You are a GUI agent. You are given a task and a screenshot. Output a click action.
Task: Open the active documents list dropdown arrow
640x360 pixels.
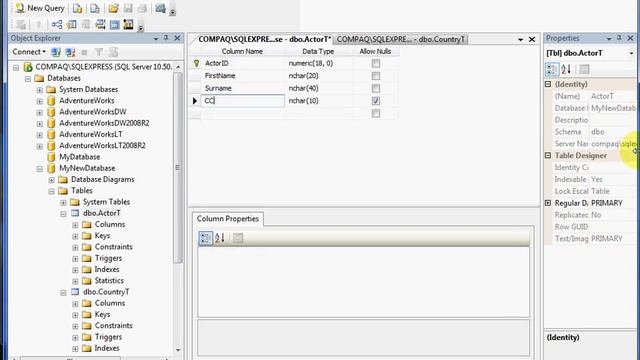[x=520, y=40]
